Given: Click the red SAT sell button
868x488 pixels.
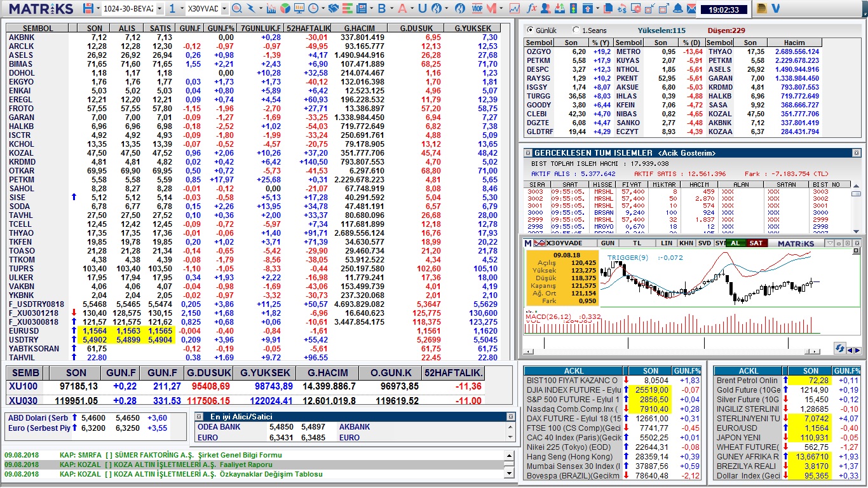Looking at the screenshot, I should tap(756, 243).
